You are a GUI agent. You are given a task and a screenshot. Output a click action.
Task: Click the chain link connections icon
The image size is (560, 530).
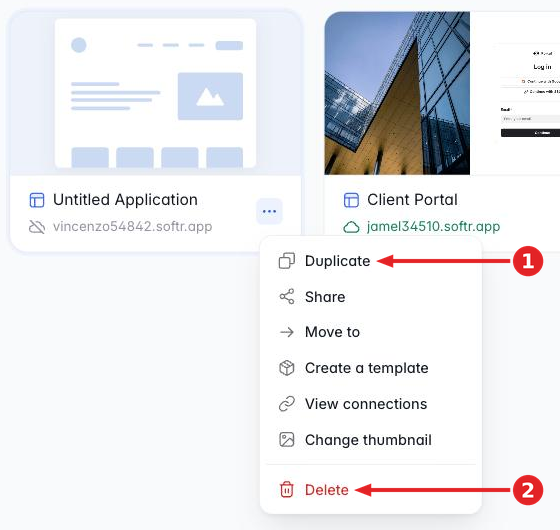pyautogui.click(x=287, y=404)
